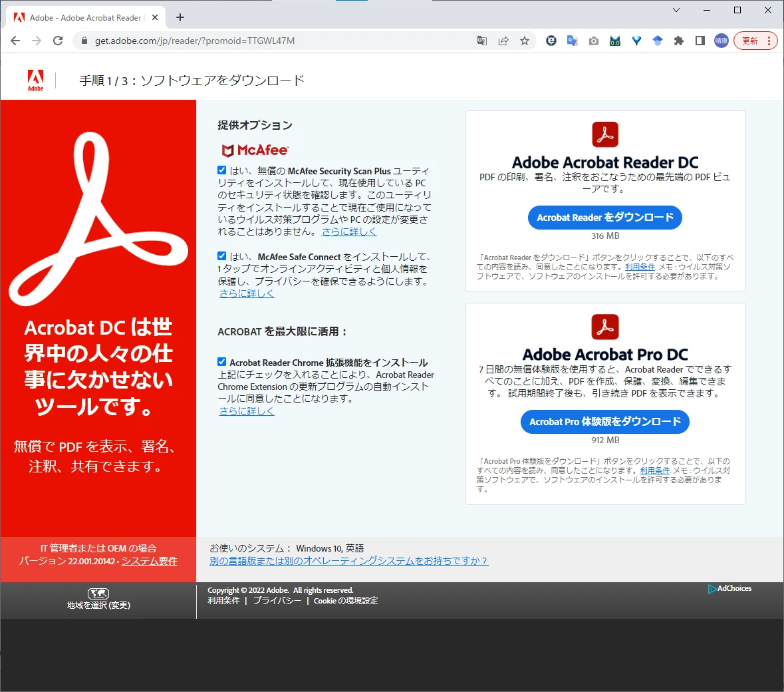The height and width of the screenshot is (692, 784).
Task: Click the translate page icon in address bar
Action: pyautogui.click(x=482, y=41)
